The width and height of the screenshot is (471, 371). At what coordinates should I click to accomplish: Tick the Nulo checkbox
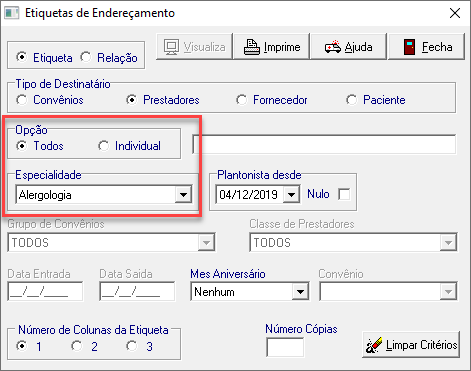coord(344,194)
